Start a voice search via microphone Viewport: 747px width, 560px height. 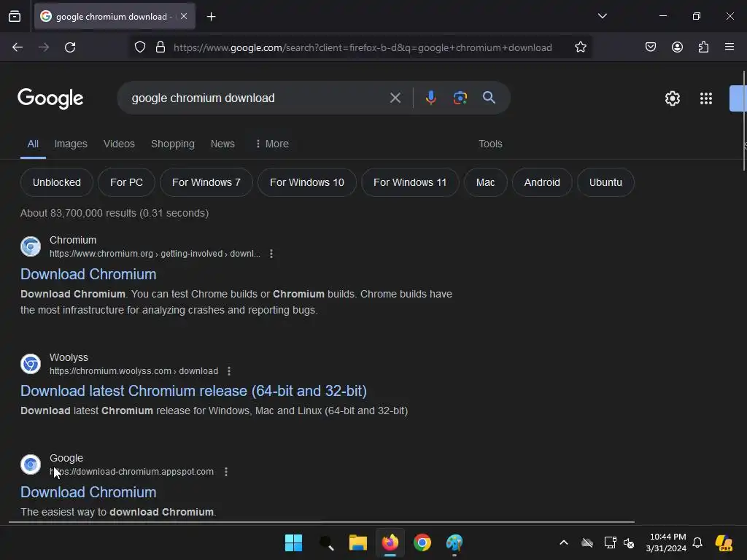(x=430, y=98)
